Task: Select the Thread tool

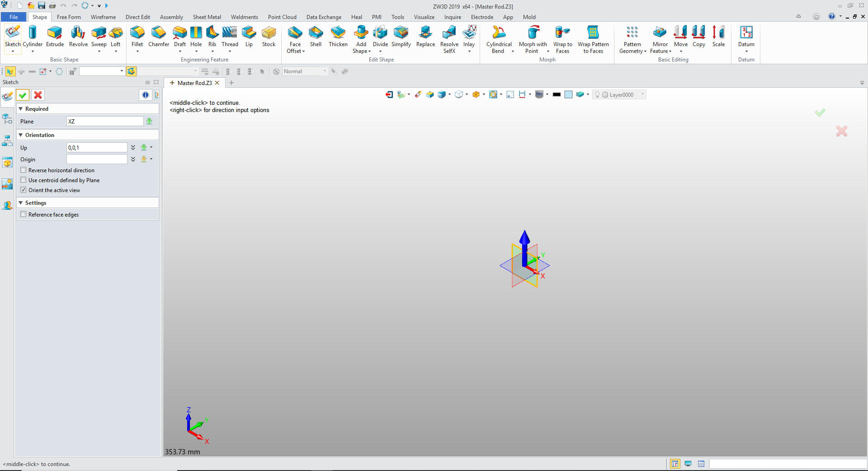Action: coord(230,37)
